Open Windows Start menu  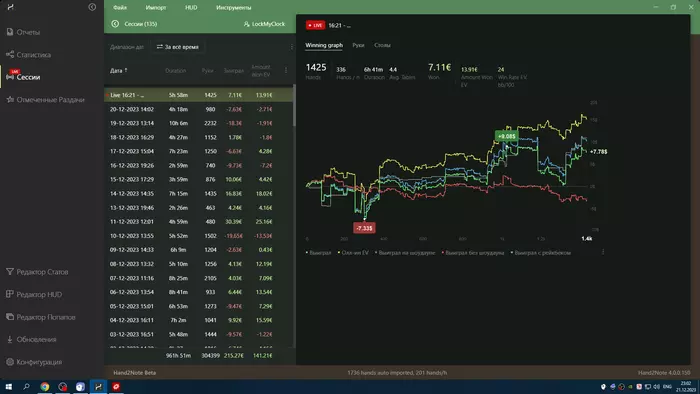coord(8,386)
